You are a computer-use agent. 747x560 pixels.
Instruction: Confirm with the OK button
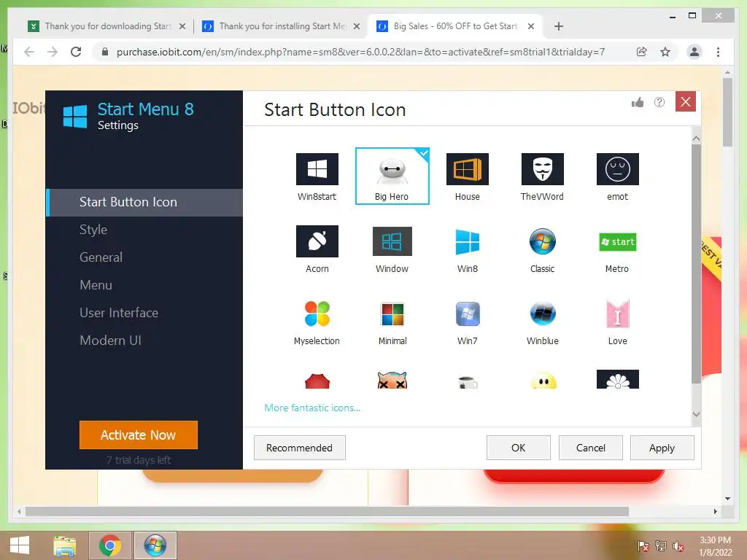click(x=519, y=448)
